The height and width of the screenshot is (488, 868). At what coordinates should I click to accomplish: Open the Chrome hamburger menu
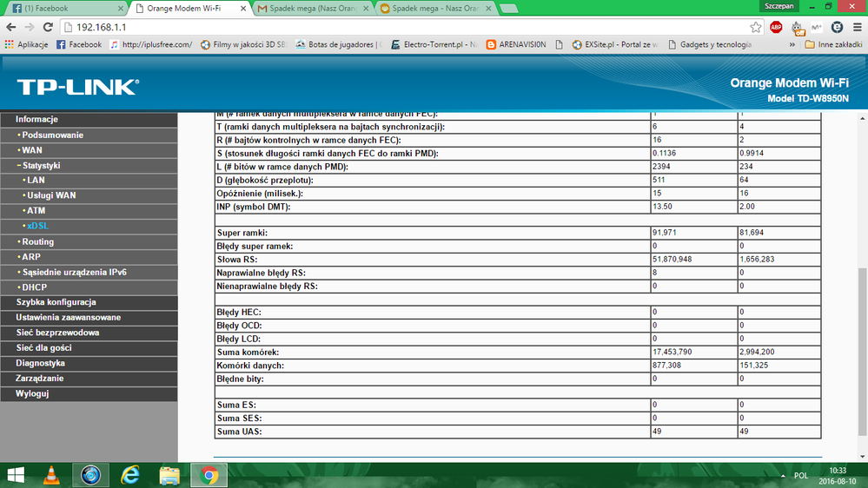856,27
